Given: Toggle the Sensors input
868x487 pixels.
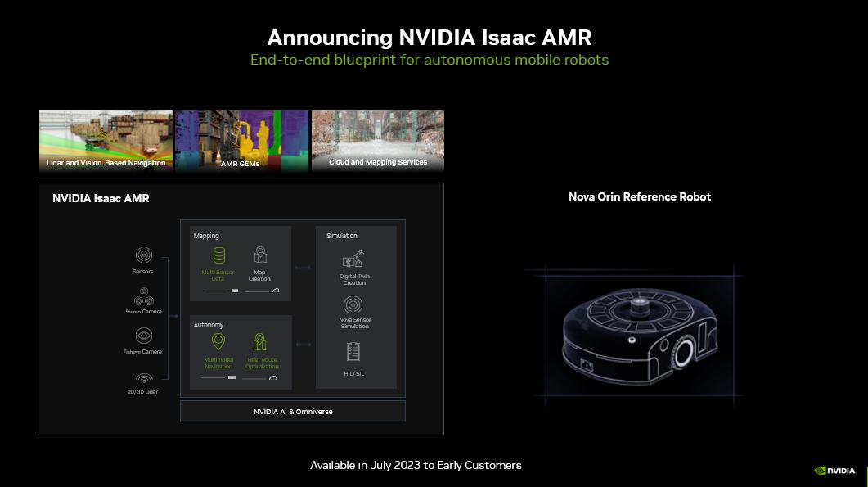Looking at the screenshot, I should (143, 256).
